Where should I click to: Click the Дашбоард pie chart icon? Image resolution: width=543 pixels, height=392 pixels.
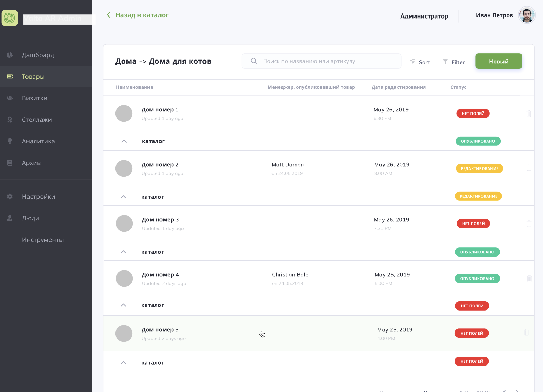[x=10, y=55]
